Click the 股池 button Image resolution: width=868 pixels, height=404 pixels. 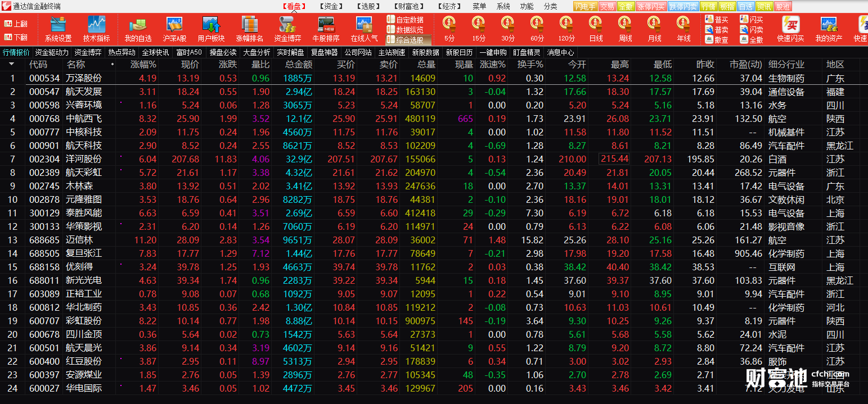pyautogui.click(x=782, y=7)
